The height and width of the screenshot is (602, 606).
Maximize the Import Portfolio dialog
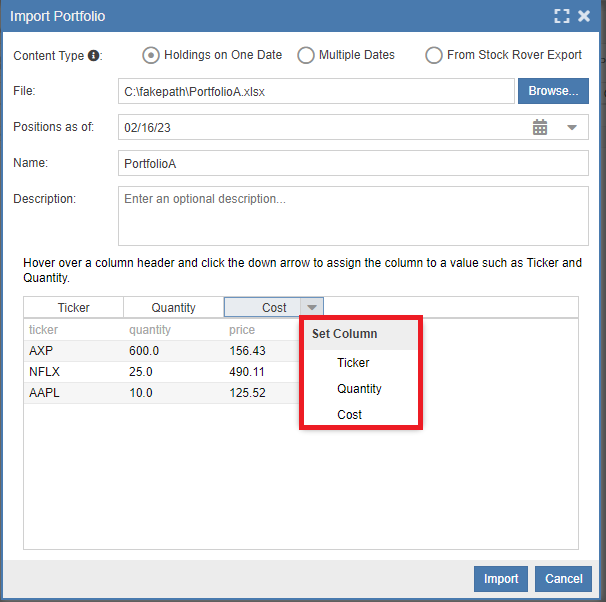[562, 16]
